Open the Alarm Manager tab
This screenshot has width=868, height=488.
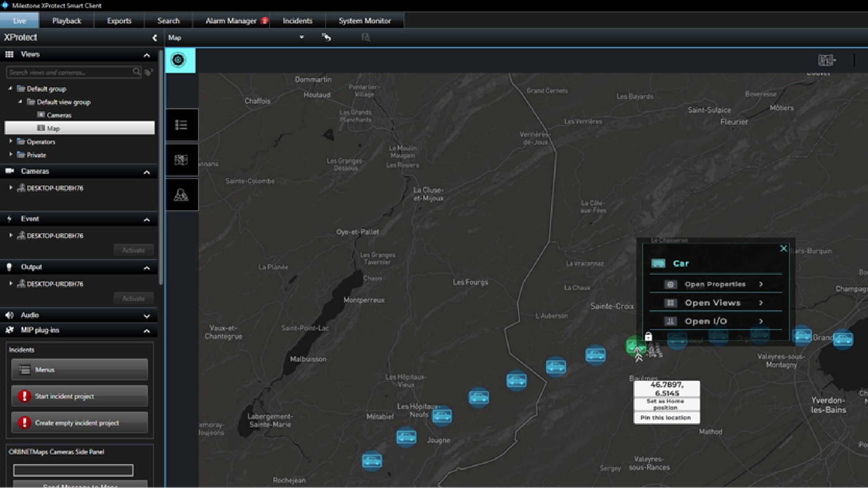[x=231, y=20]
